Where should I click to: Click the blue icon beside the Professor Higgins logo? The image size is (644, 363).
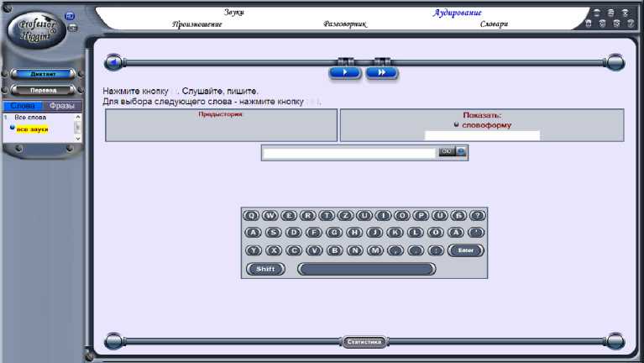(71, 17)
